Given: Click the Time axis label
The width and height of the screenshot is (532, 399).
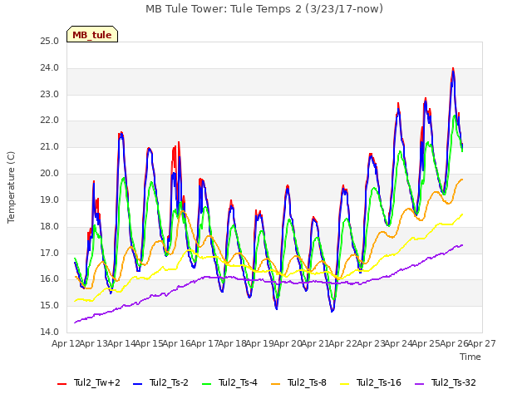Looking at the screenshot, I should (x=470, y=357).
